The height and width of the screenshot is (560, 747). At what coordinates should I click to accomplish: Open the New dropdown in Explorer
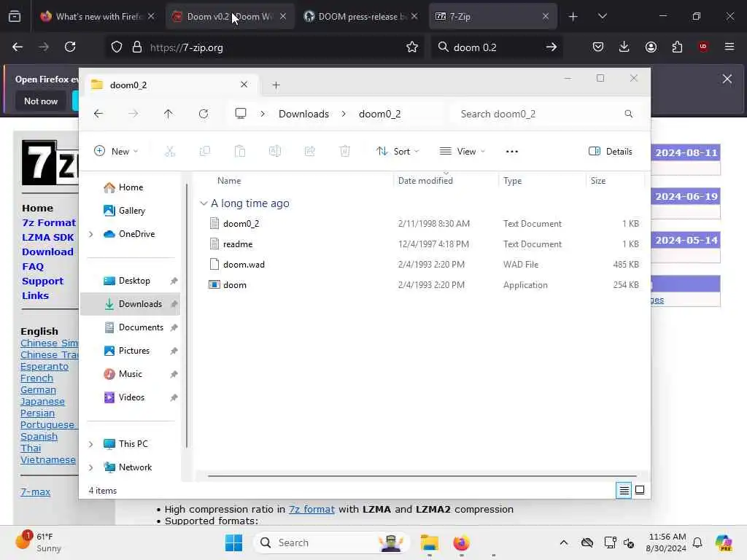[x=116, y=152]
